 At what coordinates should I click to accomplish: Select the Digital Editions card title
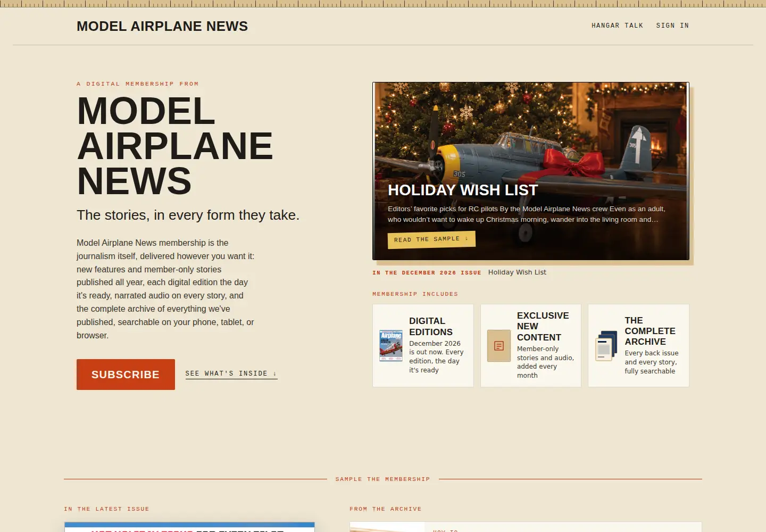pyautogui.click(x=431, y=326)
